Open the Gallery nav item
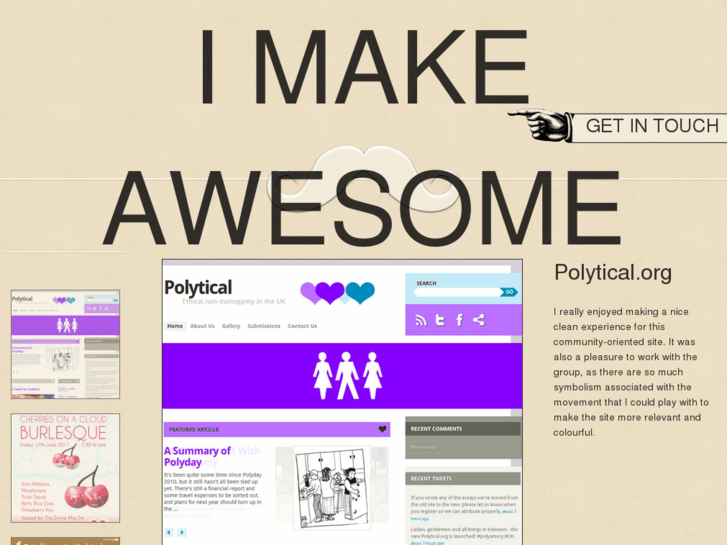Image resolution: width=727 pixels, height=545 pixels. [231, 326]
